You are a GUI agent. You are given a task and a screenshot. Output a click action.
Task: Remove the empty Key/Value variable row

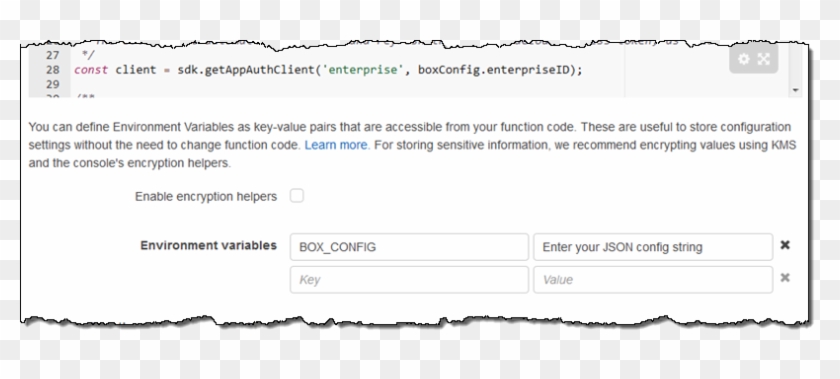tap(785, 278)
